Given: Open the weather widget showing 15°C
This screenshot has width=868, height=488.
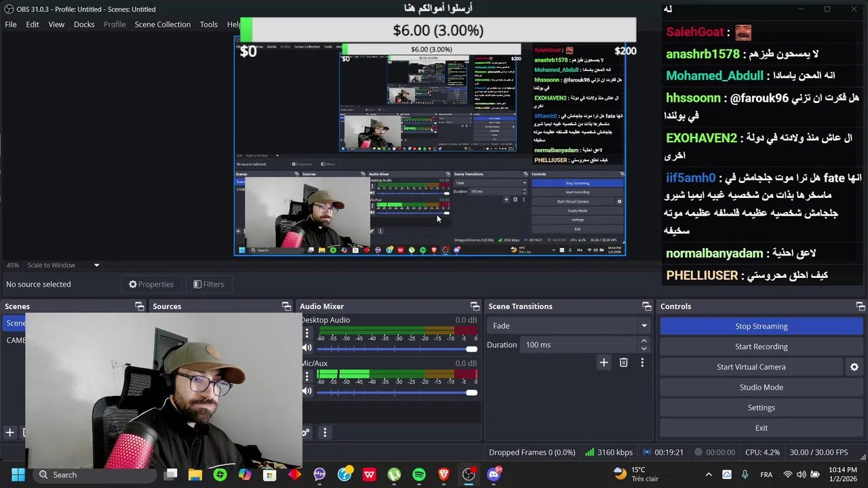Looking at the screenshot, I should [x=637, y=474].
